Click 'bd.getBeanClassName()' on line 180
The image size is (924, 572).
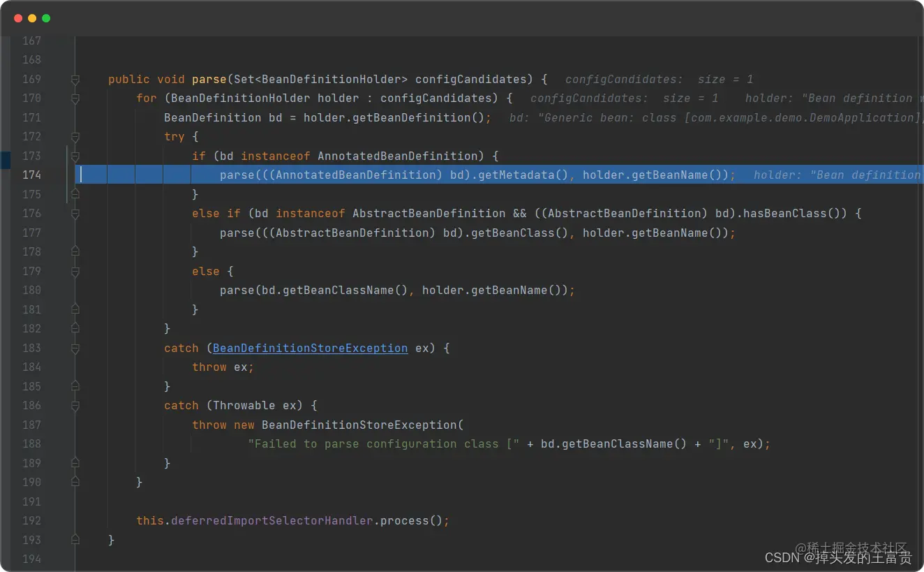click(x=335, y=290)
